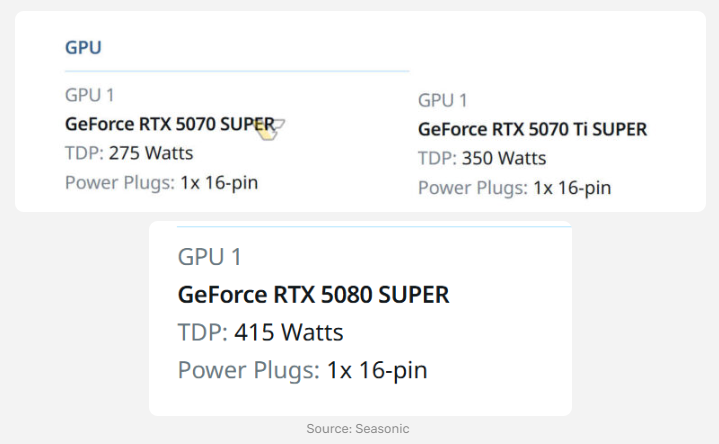Select the GeForce RTX 5080 SUPER name
The image size is (719, 444).
click(x=314, y=294)
